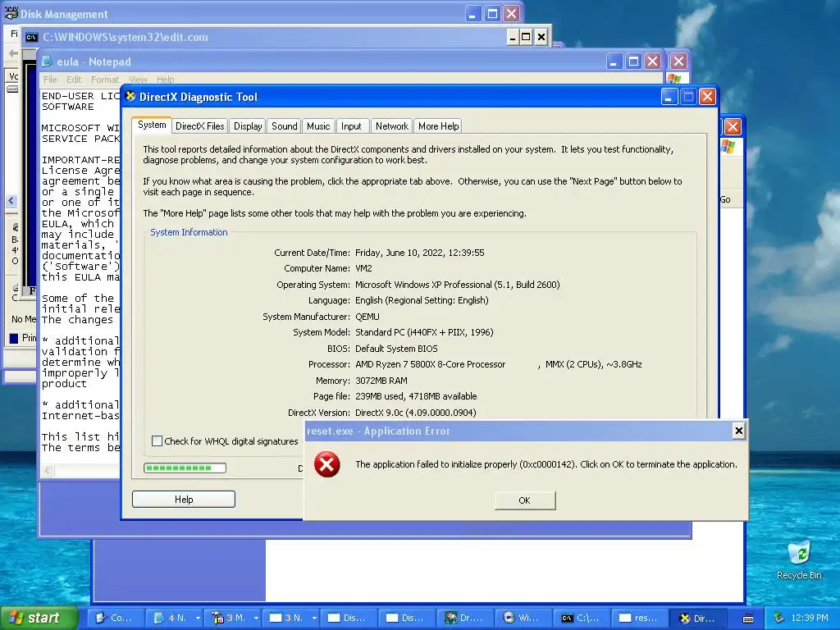The width and height of the screenshot is (840, 630).
Task: Click the computer name value 'VM2'
Action: 363,268
